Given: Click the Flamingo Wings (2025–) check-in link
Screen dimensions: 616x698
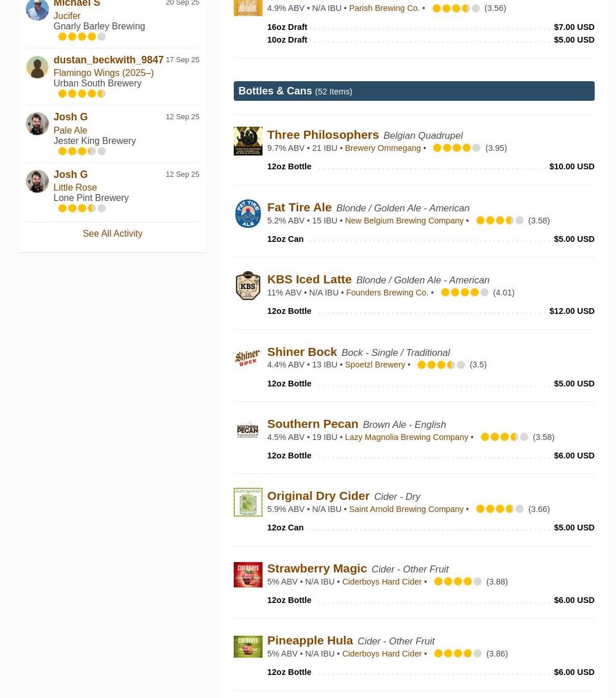Looking at the screenshot, I should point(104,73).
